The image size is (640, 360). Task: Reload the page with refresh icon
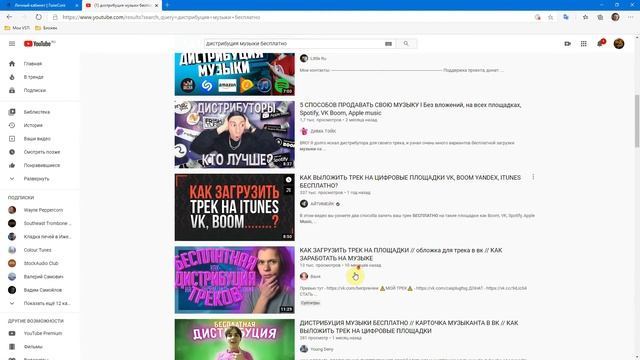click(38, 17)
